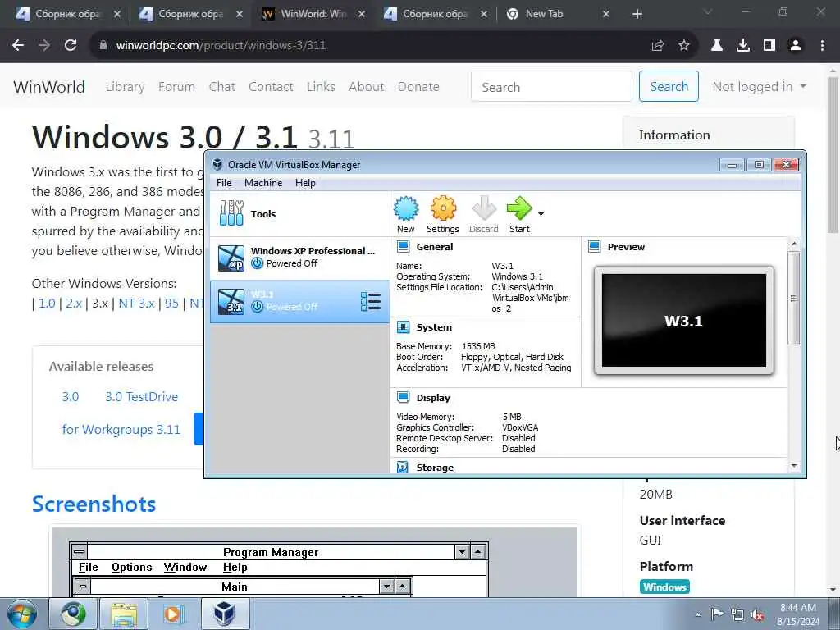This screenshot has width=840, height=630.
Task: Open browser profile avatar icon
Action: (796, 46)
